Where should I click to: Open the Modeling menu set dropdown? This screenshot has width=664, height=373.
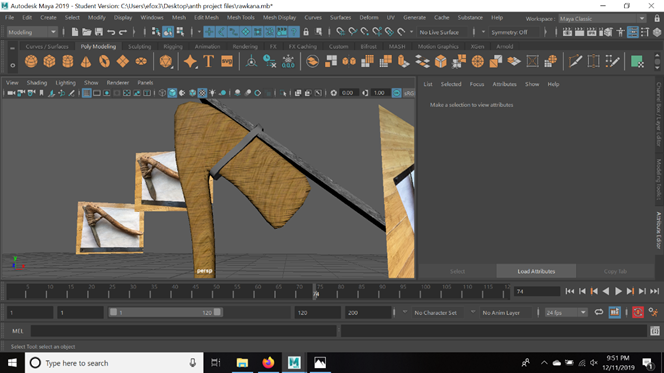[x=32, y=32]
